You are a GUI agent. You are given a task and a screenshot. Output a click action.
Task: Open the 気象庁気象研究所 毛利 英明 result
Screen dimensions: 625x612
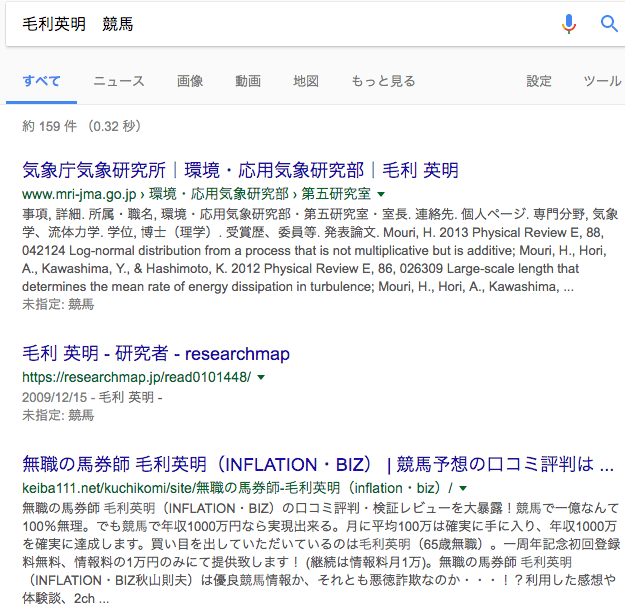pyautogui.click(x=240, y=171)
